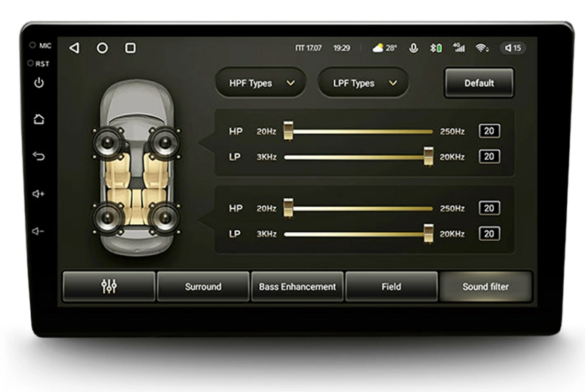This screenshot has height=392, width=585.
Task: Select the Sound filter tab
Action: point(485,287)
